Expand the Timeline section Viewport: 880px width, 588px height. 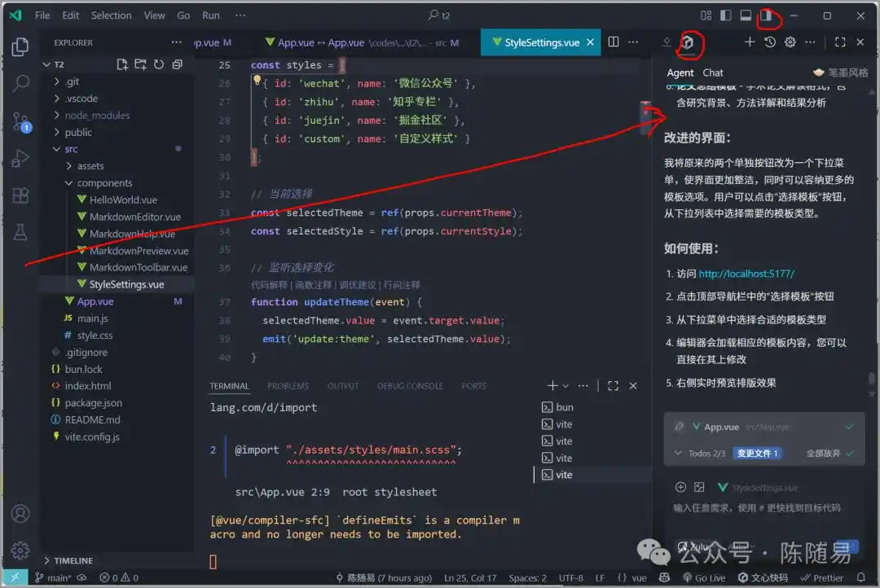coord(72,560)
